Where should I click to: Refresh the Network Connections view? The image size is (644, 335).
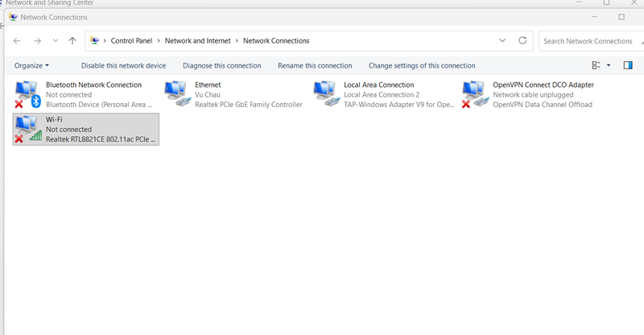[x=522, y=40]
